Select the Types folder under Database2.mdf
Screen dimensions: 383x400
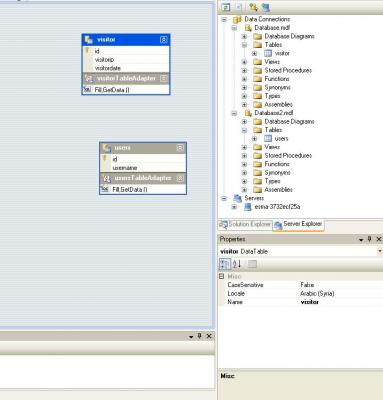[x=272, y=181]
